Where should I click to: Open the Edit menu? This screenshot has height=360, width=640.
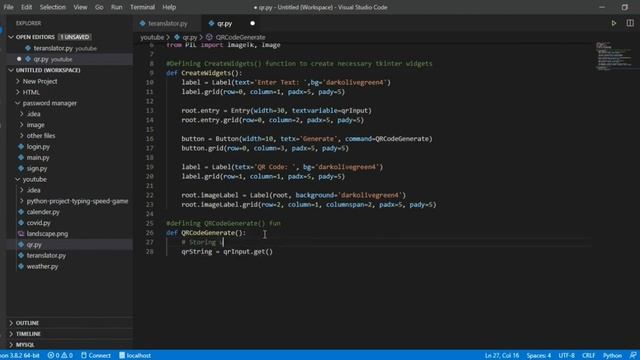[27, 7]
